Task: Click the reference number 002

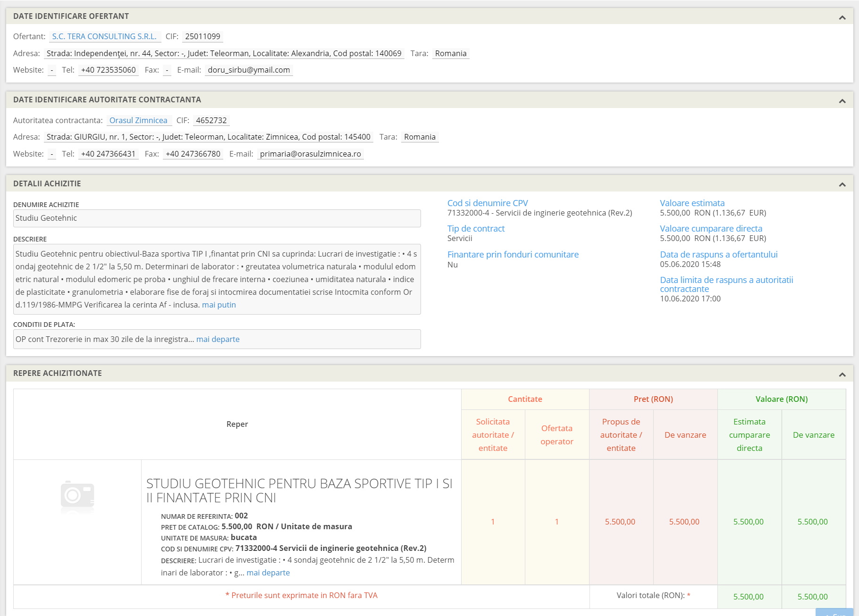Action: tap(241, 516)
